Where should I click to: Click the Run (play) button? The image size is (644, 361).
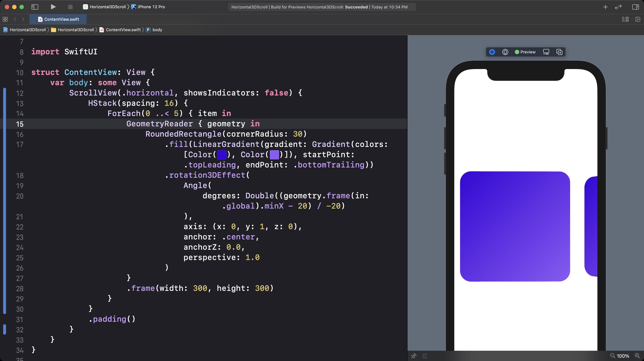point(53,7)
